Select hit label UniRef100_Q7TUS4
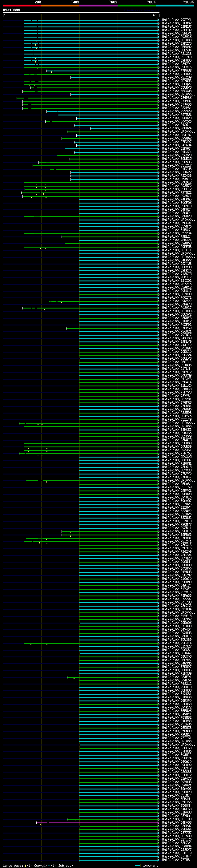 pyautogui.click(x=177, y=860)
